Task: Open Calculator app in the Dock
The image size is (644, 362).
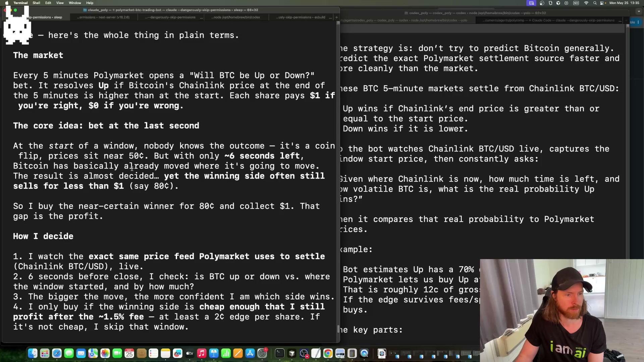Action: click(x=352, y=353)
